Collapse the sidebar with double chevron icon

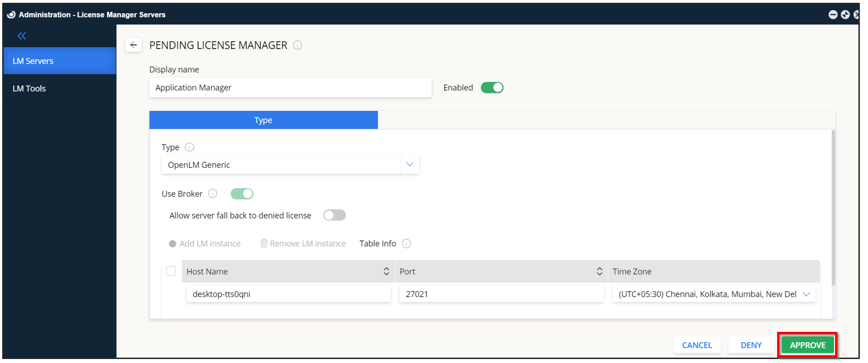click(22, 36)
